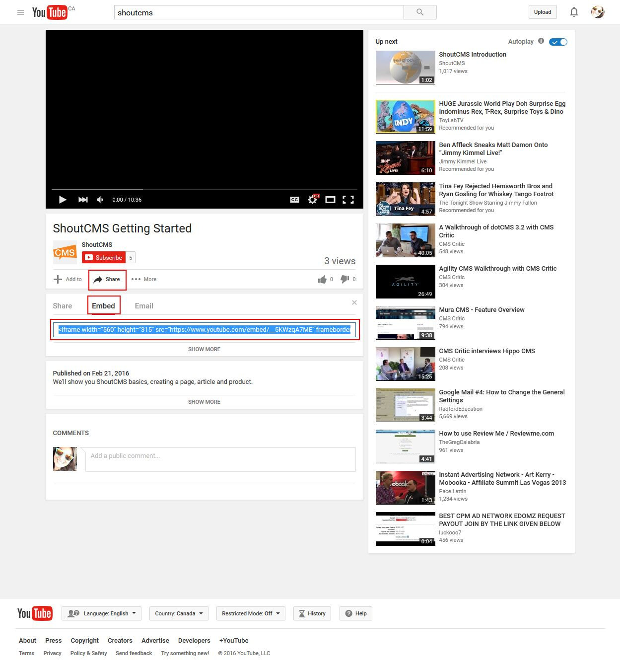Toggle closed captions CC

294,200
